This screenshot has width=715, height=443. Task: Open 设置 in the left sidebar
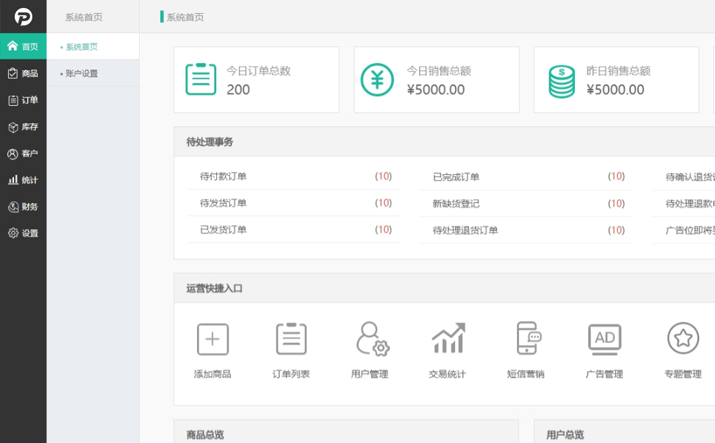pos(23,233)
